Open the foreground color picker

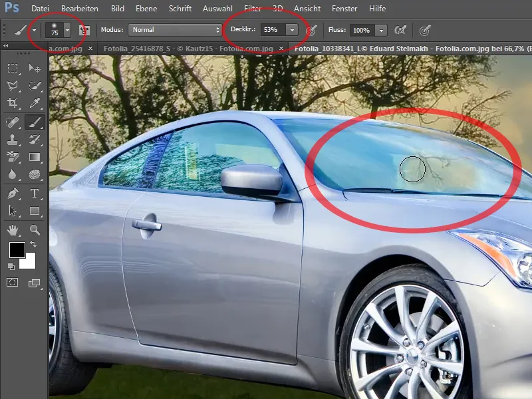pos(17,250)
